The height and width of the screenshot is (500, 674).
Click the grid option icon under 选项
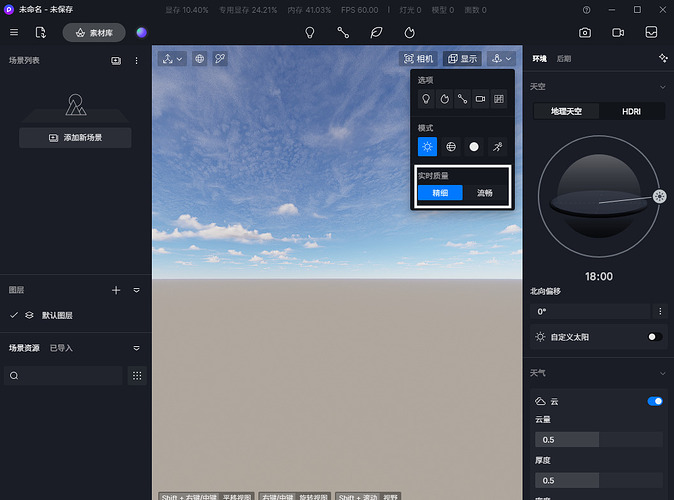click(498, 99)
